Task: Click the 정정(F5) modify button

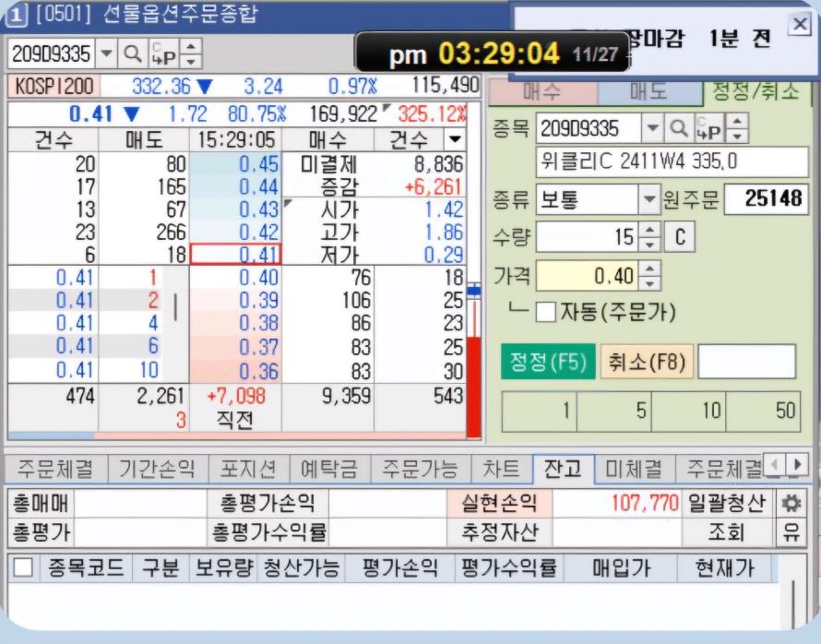Action: click(548, 362)
